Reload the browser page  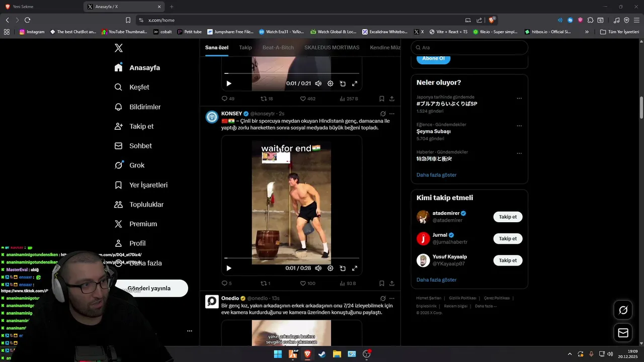pyautogui.click(x=27, y=20)
